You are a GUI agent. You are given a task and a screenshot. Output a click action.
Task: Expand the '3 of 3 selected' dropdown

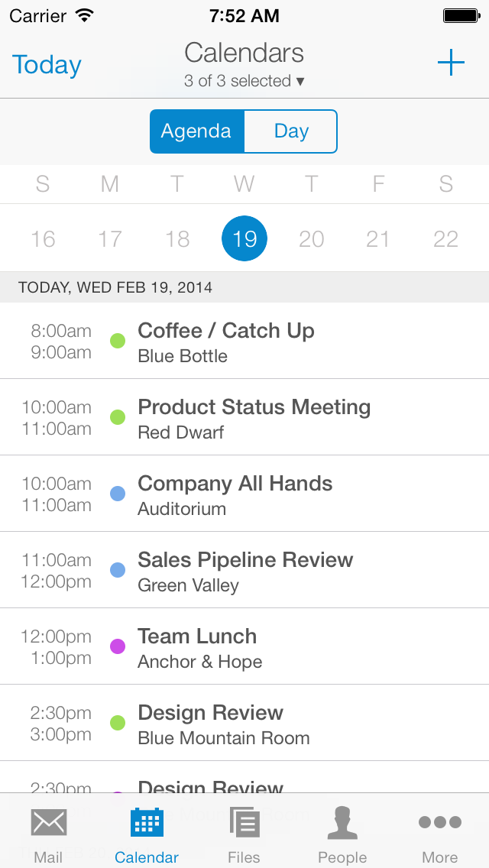click(x=244, y=81)
